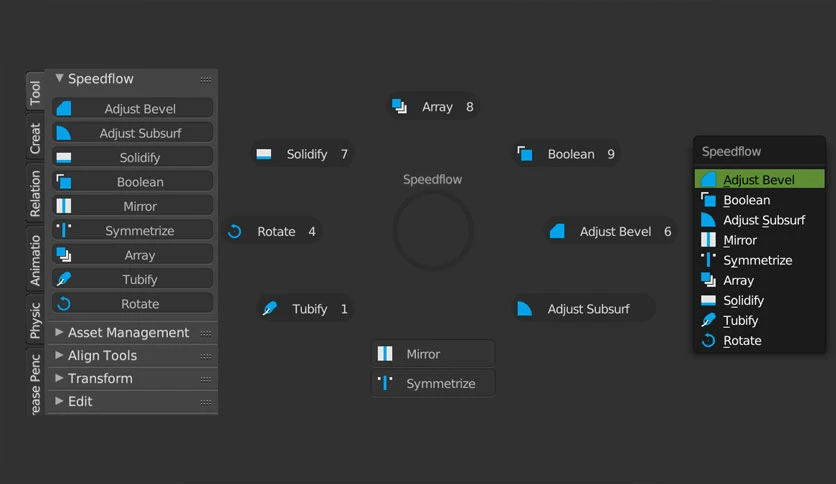Image resolution: width=836 pixels, height=484 pixels.
Task: Click Rotate icon in popup list
Action: 708,340
